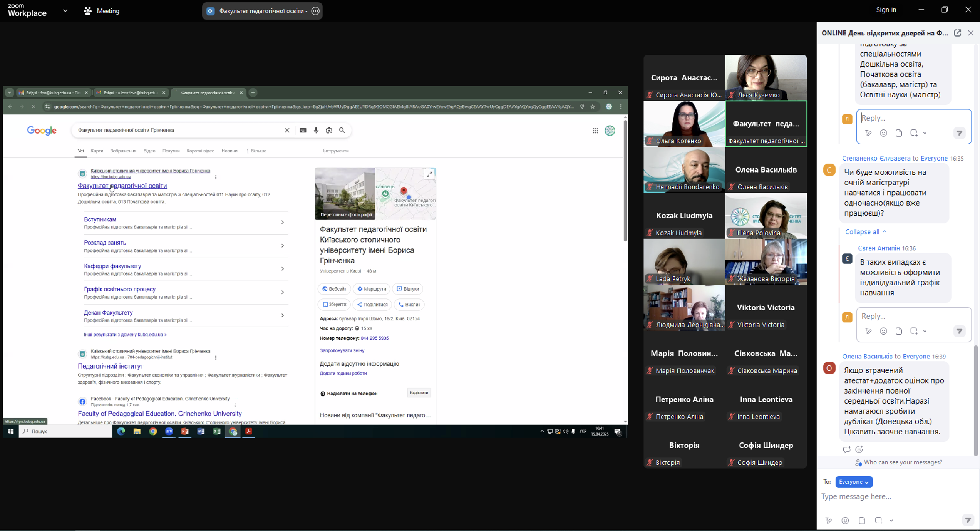Click format icon in bottom message toolbar
Screen dimensions: 980x531
pos(829,521)
